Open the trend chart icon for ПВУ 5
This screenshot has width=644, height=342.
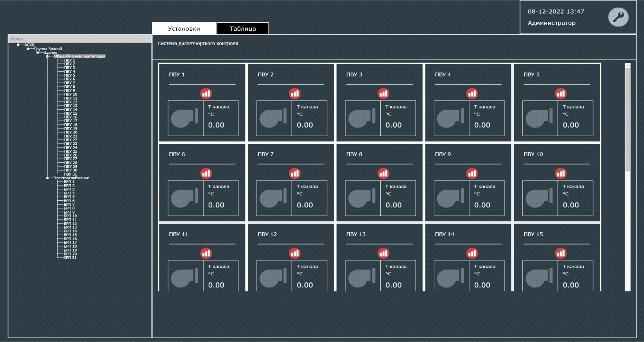pos(560,93)
